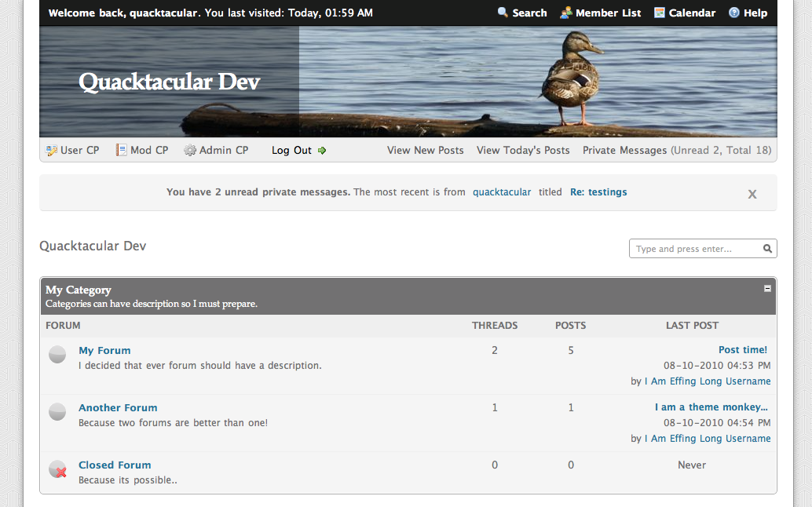Click the My Forum status icon
The width and height of the screenshot is (812, 507).
(57, 355)
